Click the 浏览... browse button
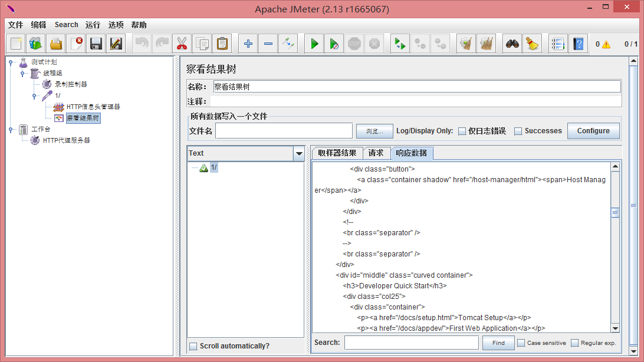The image size is (644, 362). 374,131
